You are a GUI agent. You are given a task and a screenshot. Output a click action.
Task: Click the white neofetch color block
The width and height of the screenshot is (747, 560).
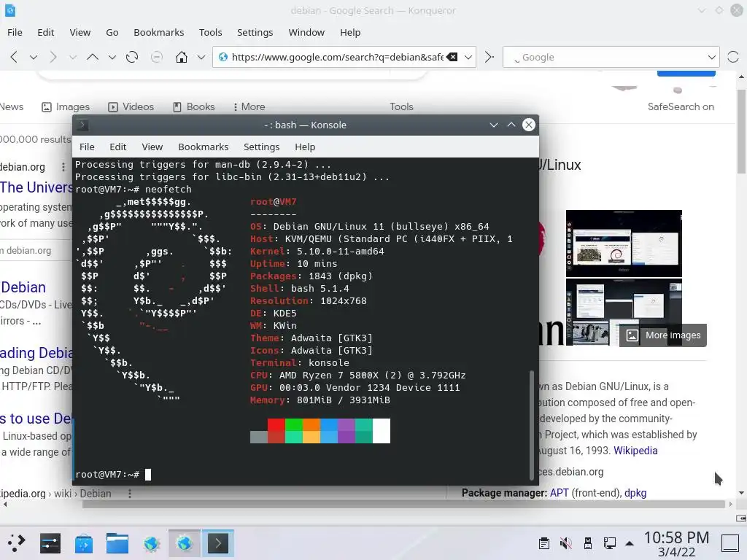click(381, 431)
